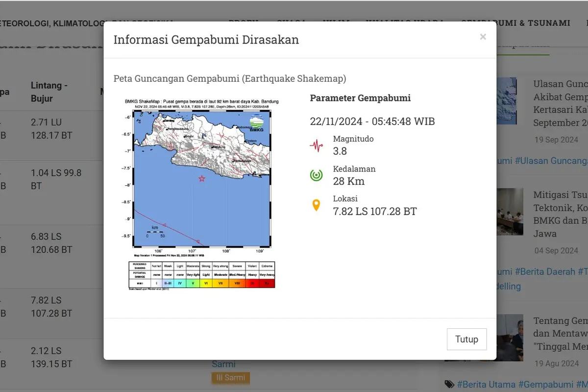Click table cell 1.04 LS 99.8 BT
Screen dimensions: 588x392
(56, 179)
